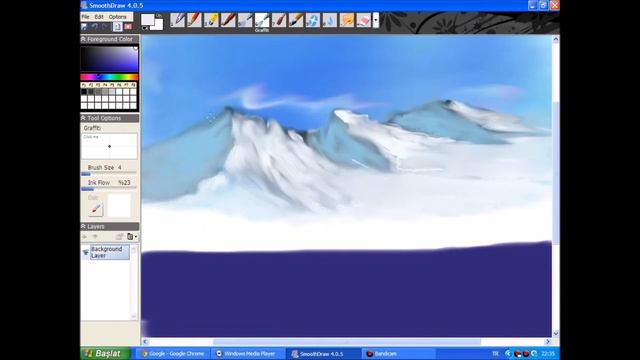Select the airbrush tool left of Graffiti
This screenshot has height=360, width=640.
(245, 20)
